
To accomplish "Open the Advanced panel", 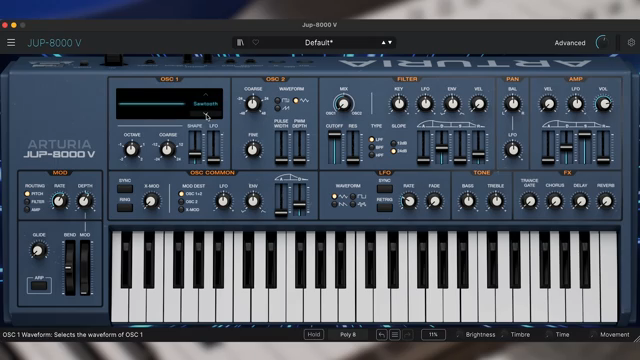I will (570, 43).
